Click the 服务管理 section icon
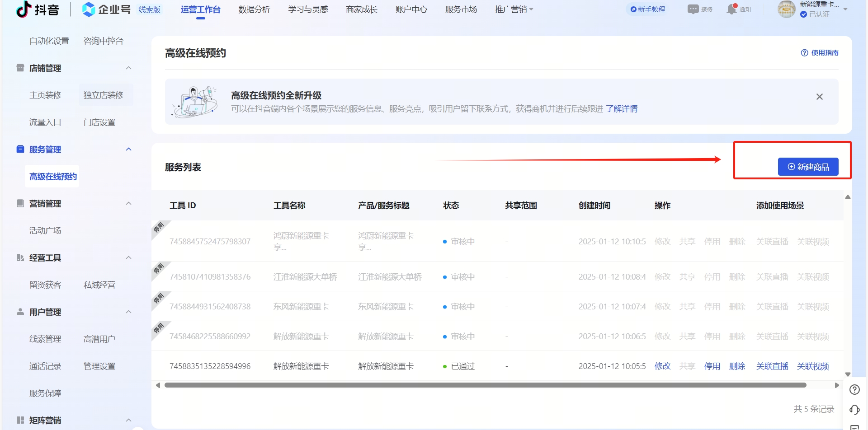The image size is (868, 430). click(x=20, y=149)
